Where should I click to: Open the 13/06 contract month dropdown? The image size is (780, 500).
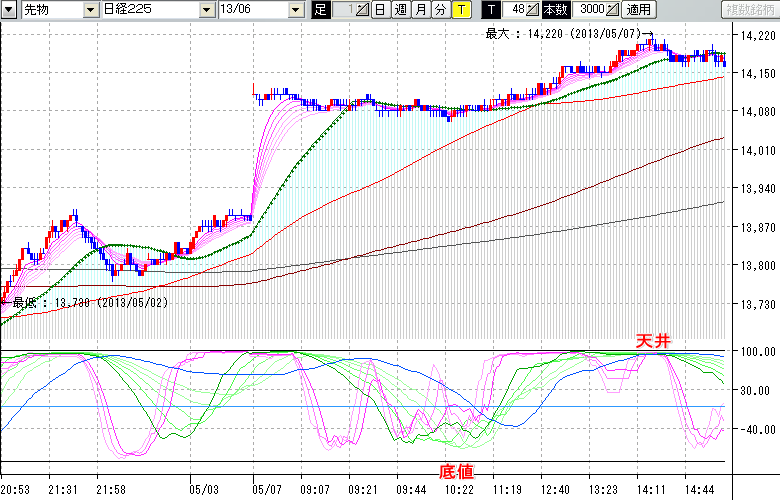[295, 10]
